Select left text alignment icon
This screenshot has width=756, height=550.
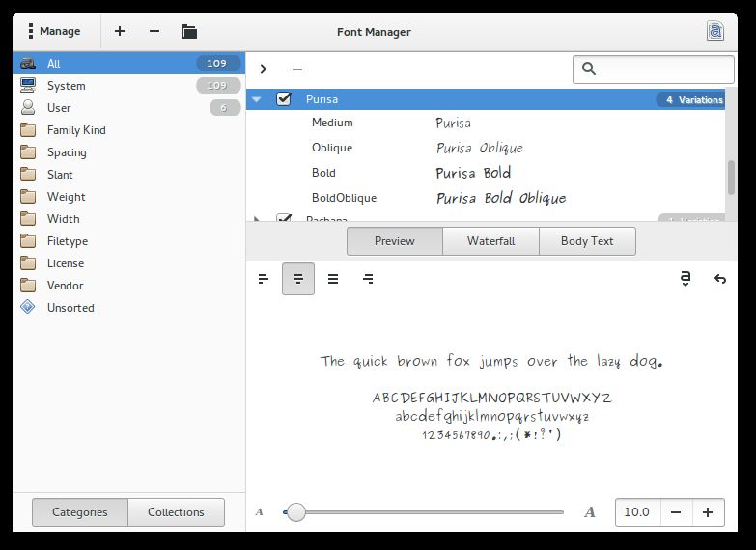pos(264,279)
